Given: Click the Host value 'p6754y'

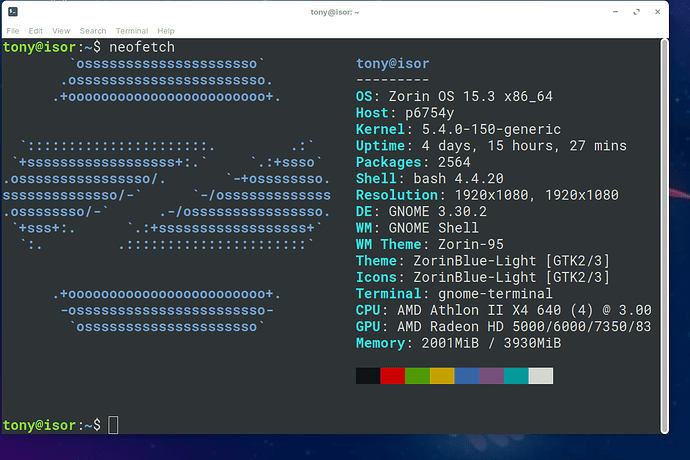Looking at the screenshot, I should click(429, 113).
